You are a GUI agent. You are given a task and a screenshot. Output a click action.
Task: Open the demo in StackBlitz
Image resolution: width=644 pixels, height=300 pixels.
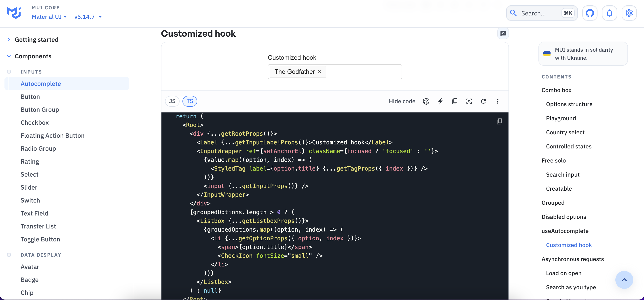coord(440,101)
